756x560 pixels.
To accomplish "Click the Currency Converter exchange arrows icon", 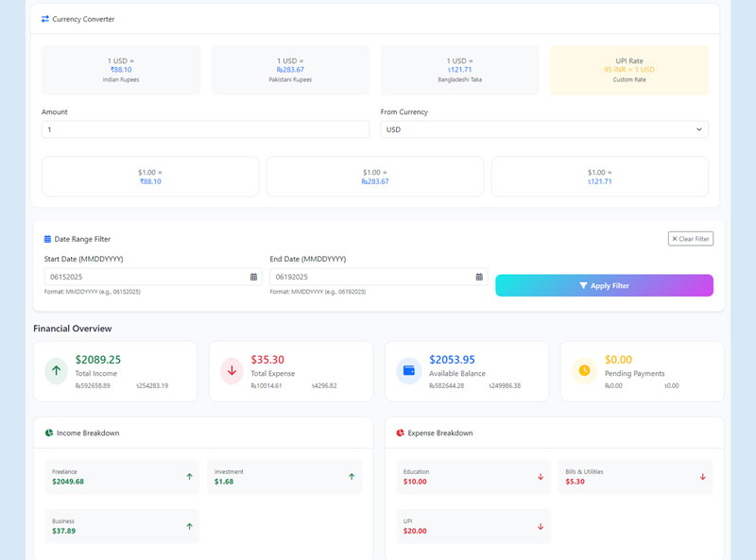I will point(45,19).
